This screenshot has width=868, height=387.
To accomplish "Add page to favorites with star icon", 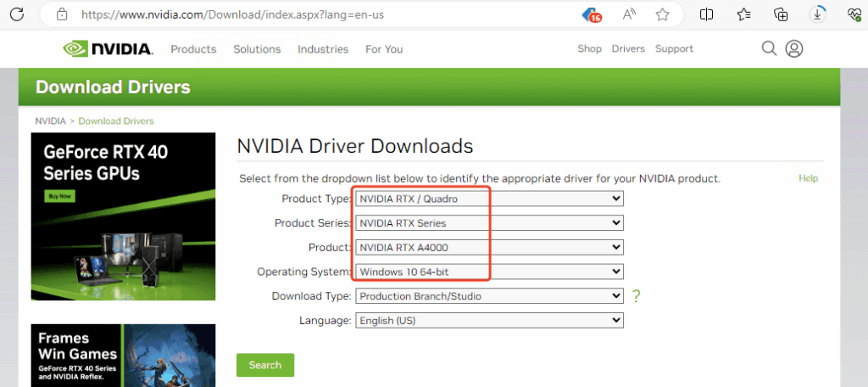I will pyautogui.click(x=662, y=14).
